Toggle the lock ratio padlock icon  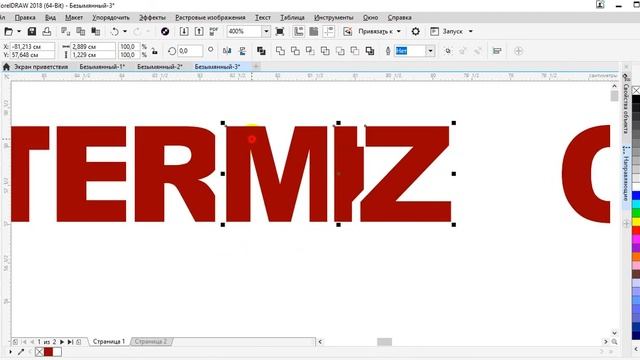click(155, 51)
